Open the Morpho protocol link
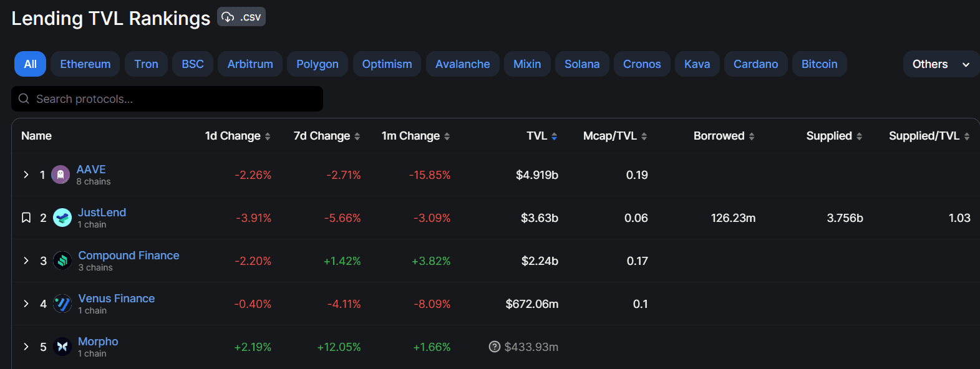Image resolution: width=980 pixels, height=369 pixels. point(98,342)
